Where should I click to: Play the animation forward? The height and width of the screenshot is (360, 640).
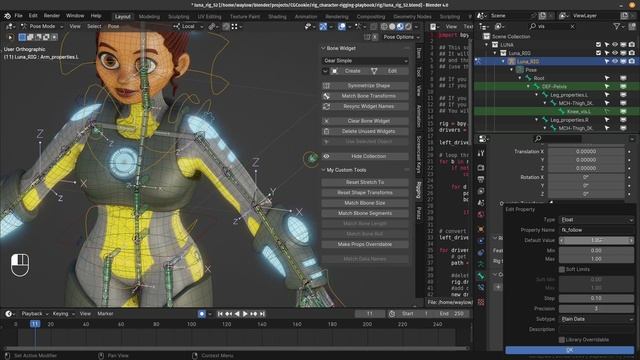point(245,314)
